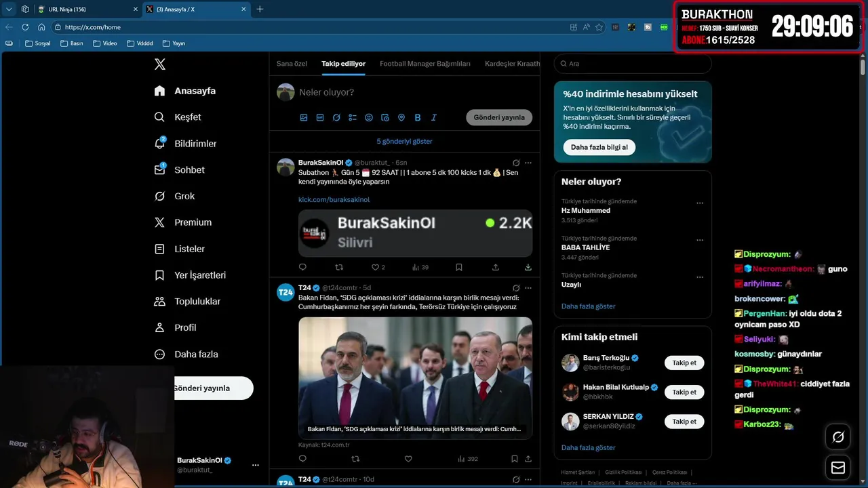Add a poll to the post
This screenshot has height=488, width=868.
[x=353, y=117]
